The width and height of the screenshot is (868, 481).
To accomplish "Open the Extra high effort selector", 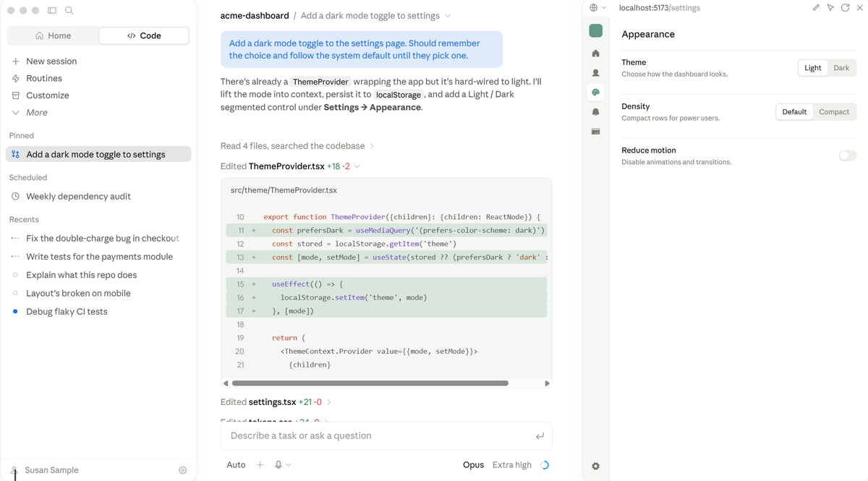I will pyautogui.click(x=512, y=465).
